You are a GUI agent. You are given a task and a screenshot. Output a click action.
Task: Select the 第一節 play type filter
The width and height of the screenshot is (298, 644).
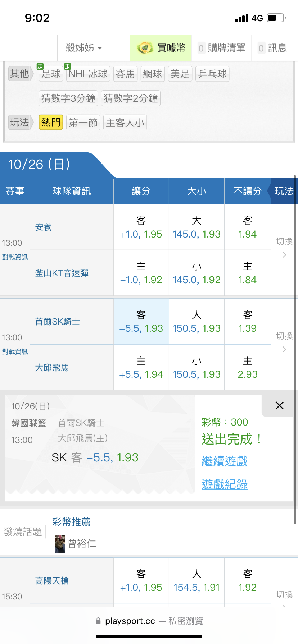tap(83, 123)
